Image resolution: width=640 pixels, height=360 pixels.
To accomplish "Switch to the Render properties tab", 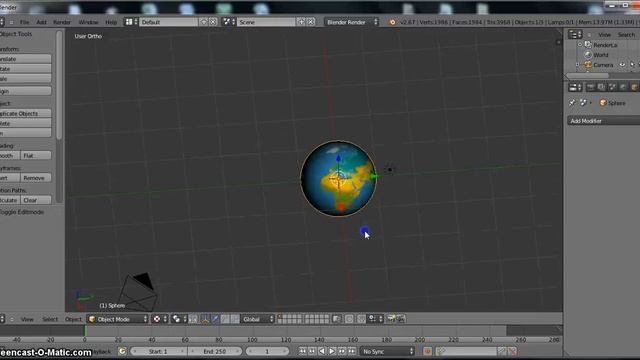I will click(x=591, y=87).
